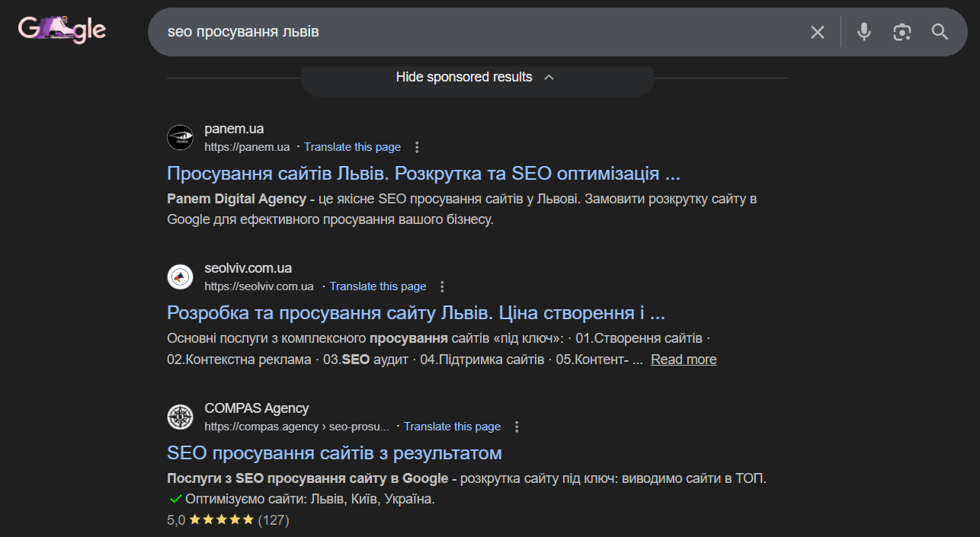This screenshot has width=980, height=537.
Task: Click the Read more link in seolviv snippet
Action: (x=683, y=359)
